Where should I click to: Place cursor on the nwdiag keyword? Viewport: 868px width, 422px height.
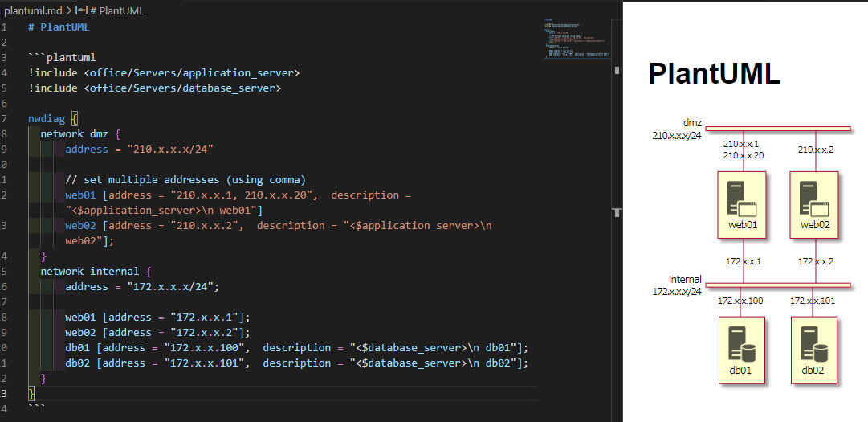pos(47,119)
